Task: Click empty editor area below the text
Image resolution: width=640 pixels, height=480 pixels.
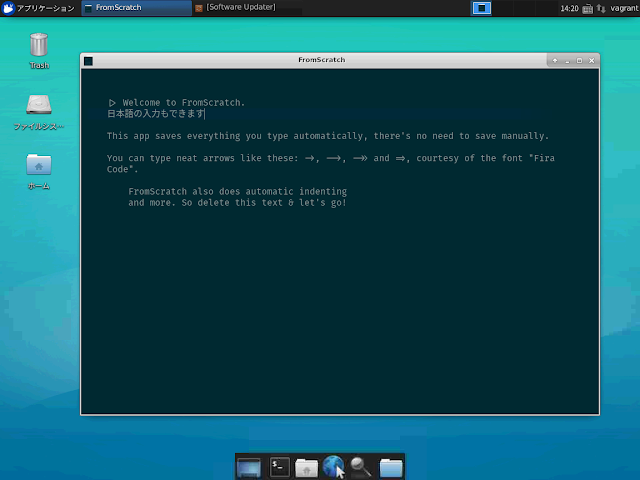Action: point(340,310)
